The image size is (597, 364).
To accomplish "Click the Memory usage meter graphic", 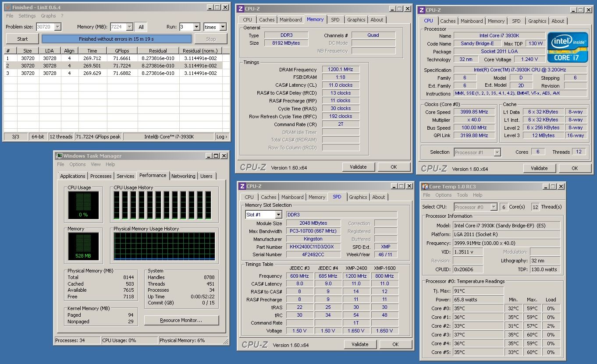I will pos(83,246).
